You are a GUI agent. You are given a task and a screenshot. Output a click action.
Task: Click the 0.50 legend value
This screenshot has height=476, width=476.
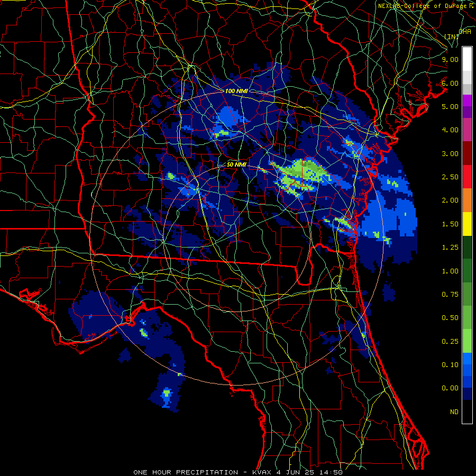point(450,318)
